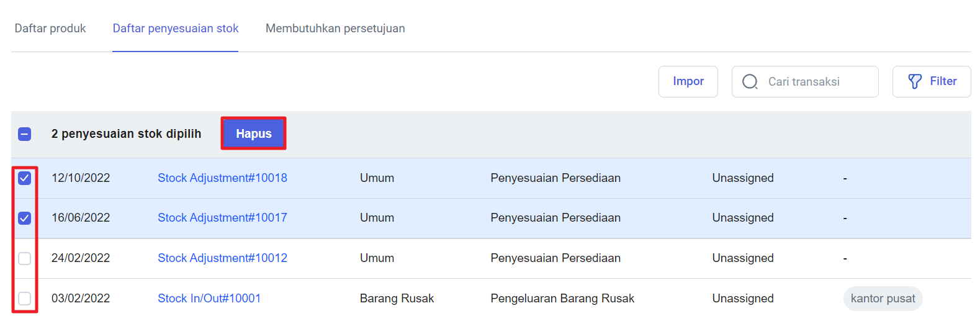Image resolution: width=980 pixels, height=316 pixels.
Task: Open the Stock In/Out#10001 link
Action: [209, 299]
